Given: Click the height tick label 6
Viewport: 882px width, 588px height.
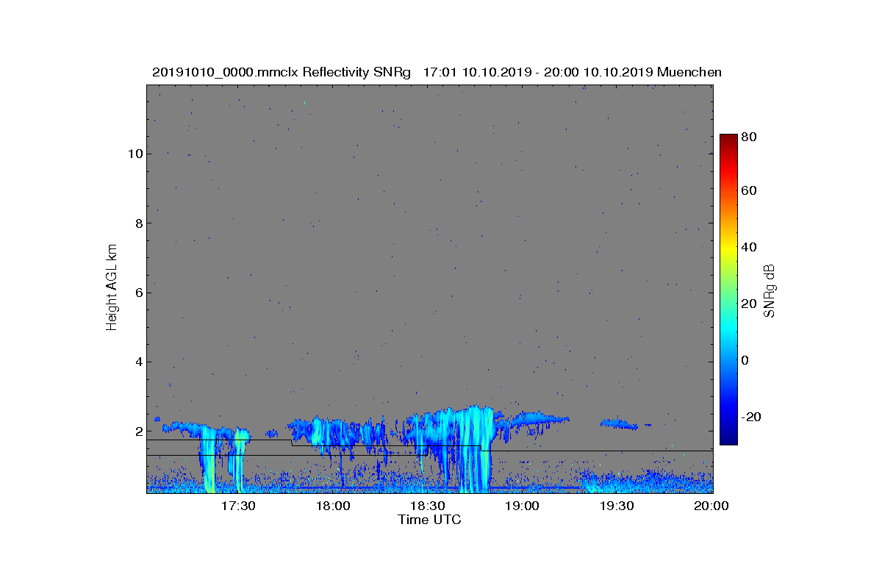Looking at the screenshot, I should [x=137, y=293].
